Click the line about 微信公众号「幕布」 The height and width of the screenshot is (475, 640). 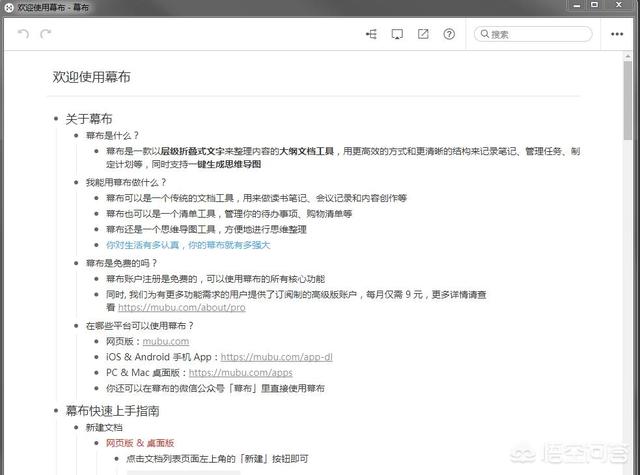pyautogui.click(x=215, y=388)
